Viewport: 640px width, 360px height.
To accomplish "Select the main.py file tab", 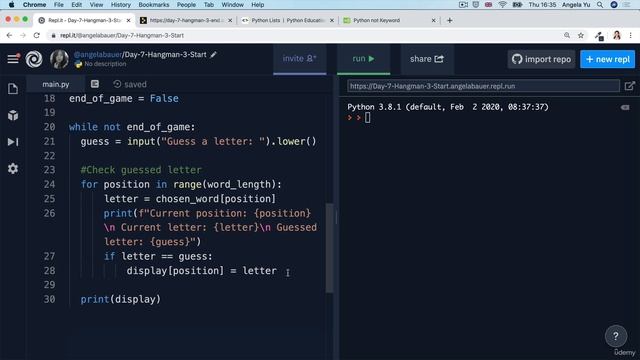I will pos(56,84).
